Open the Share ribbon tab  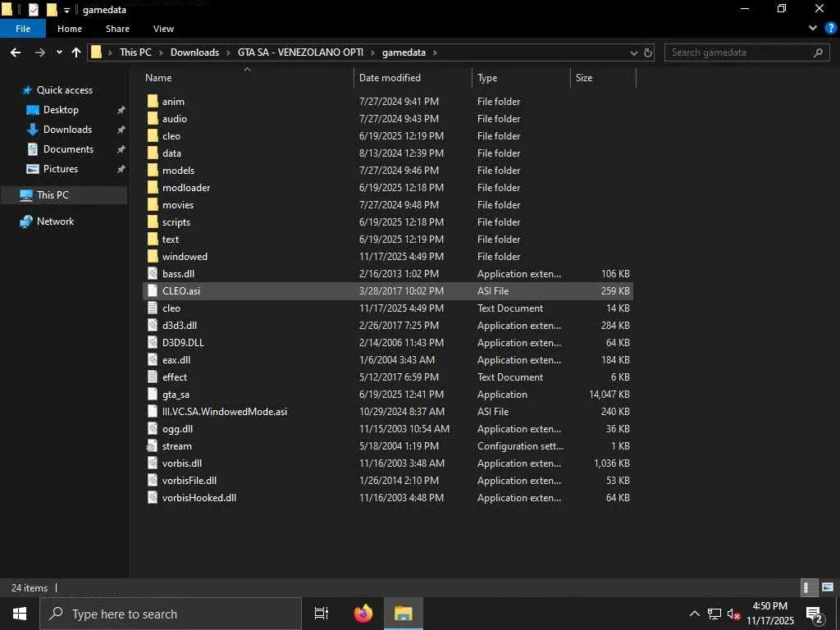117,29
